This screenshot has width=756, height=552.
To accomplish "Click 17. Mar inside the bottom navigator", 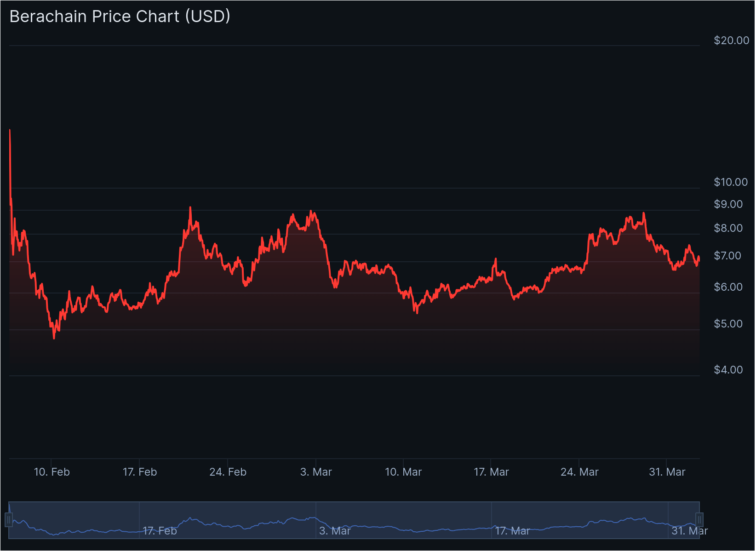I will (512, 531).
